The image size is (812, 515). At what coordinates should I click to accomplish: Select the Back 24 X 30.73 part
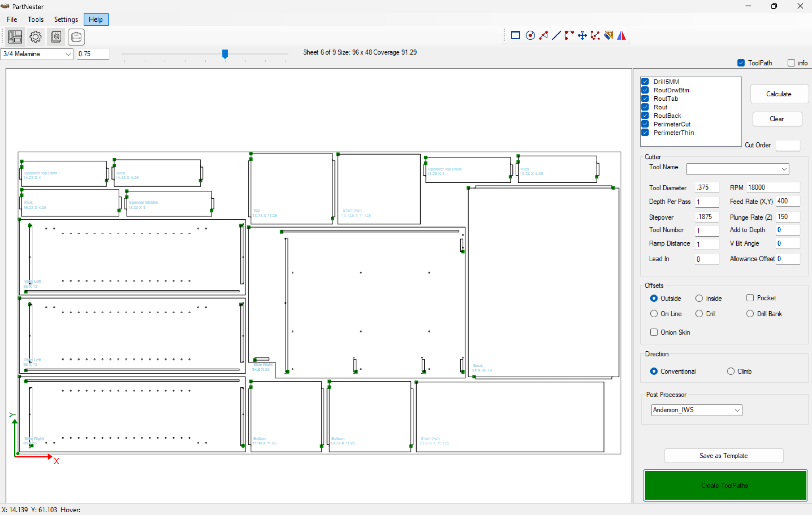coord(544,282)
